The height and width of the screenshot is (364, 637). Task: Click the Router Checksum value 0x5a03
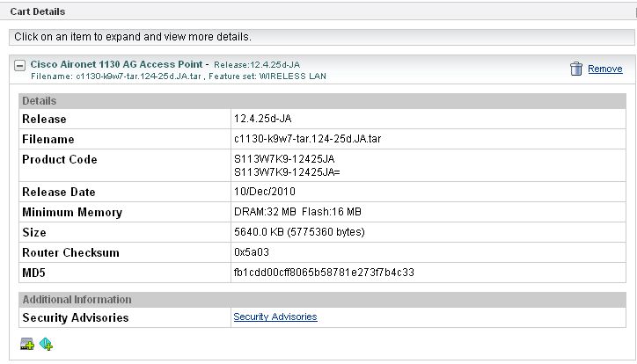252,252
